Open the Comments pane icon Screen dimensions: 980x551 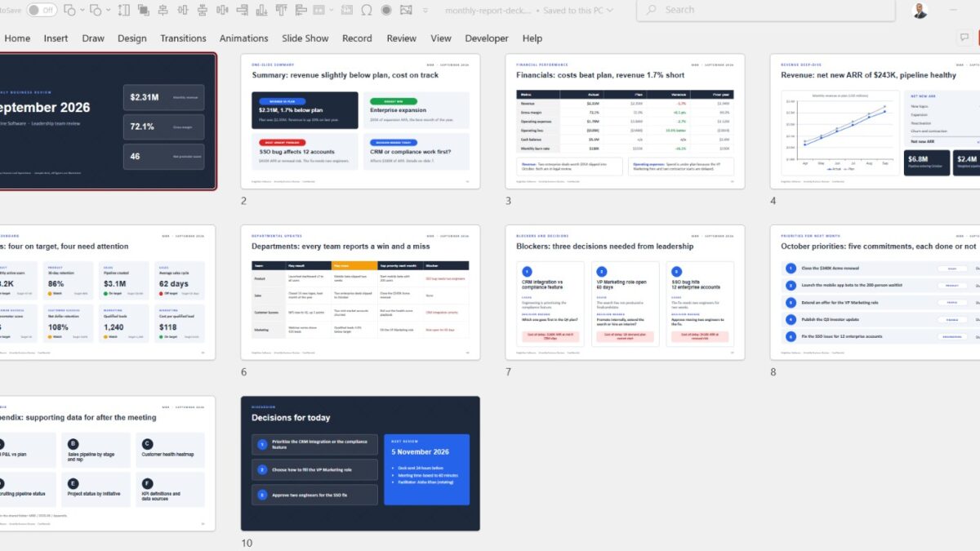[964, 38]
